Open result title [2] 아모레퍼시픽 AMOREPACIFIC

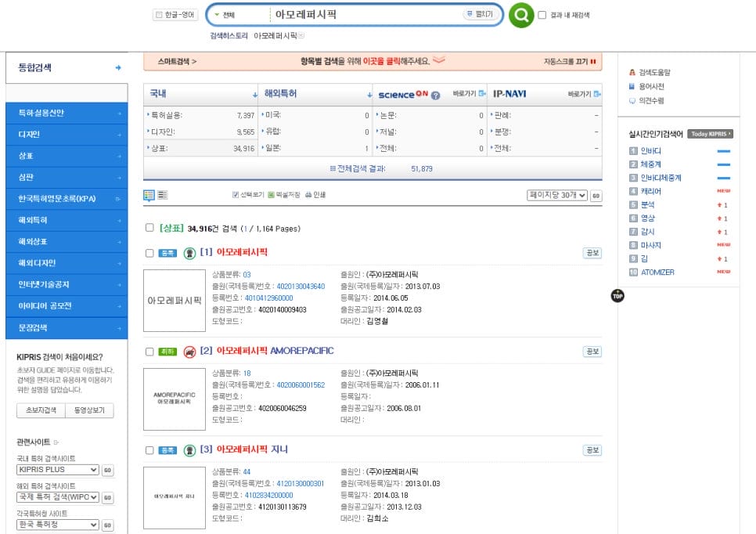tap(275, 351)
